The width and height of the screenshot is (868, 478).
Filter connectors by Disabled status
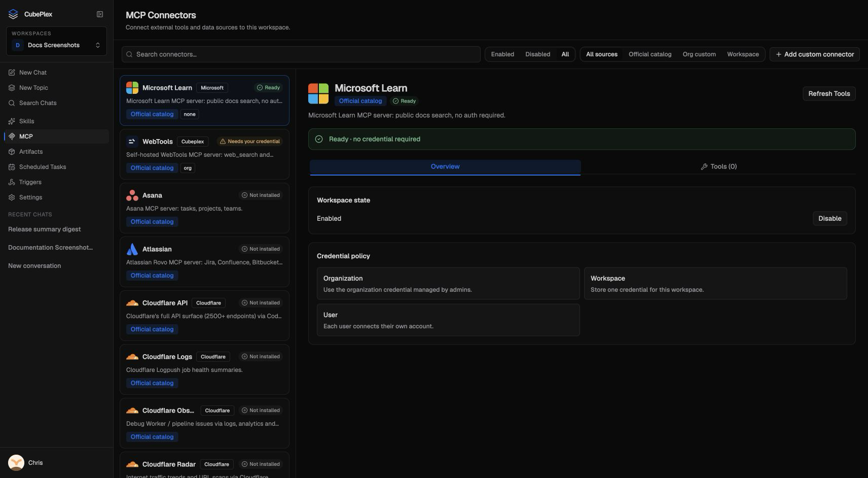pos(537,54)
